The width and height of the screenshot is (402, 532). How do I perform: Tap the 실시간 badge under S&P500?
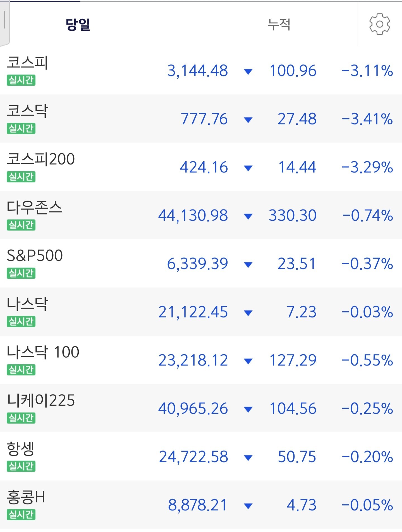pyautogui.click(x=21, y=273)
